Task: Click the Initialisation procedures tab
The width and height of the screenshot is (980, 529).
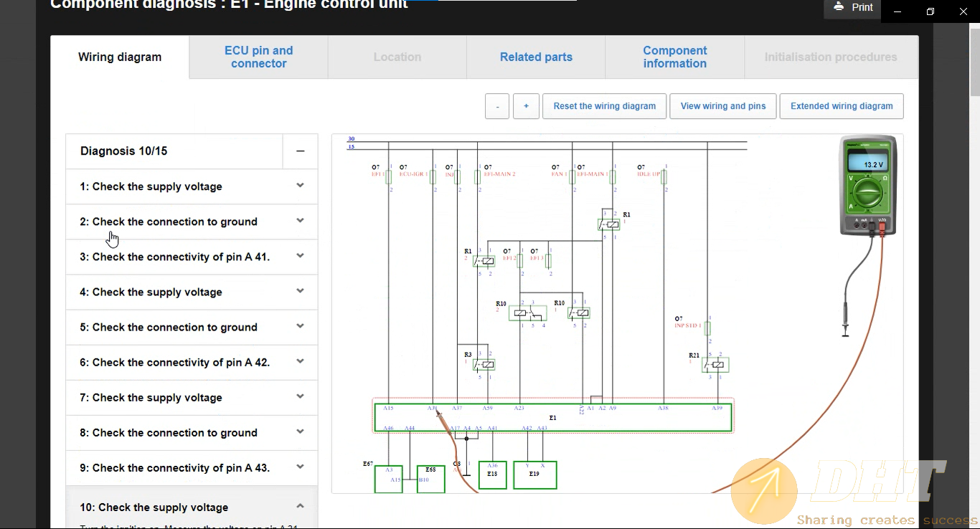Action: click(x=831, y=57)
